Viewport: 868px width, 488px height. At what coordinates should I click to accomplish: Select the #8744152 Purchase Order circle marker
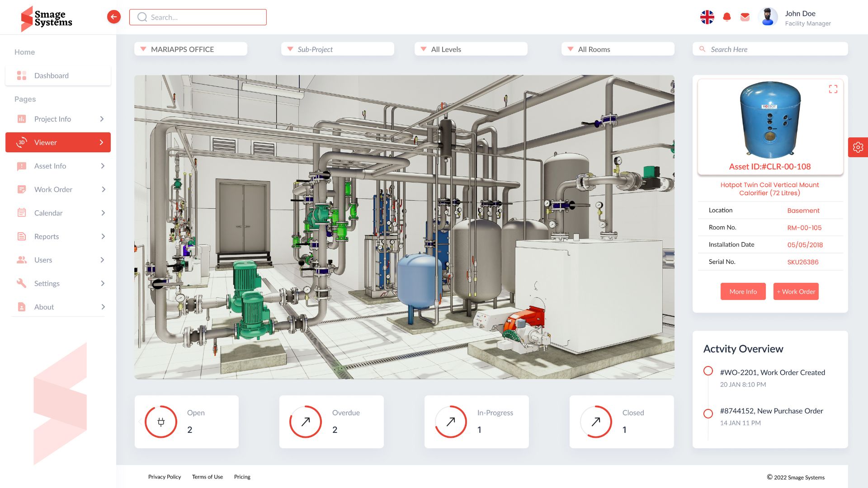tap(708, 413)
